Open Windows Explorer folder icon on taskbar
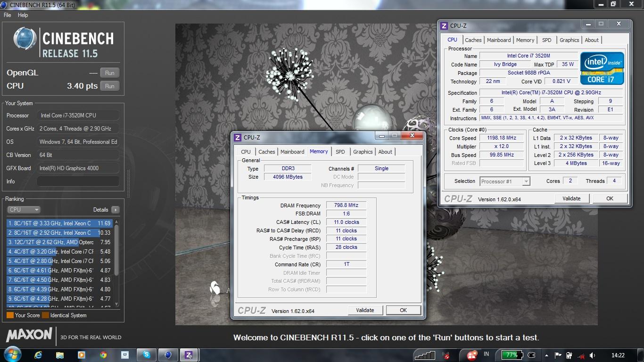The width and height of the screenshot is (644, 362). 60,355
